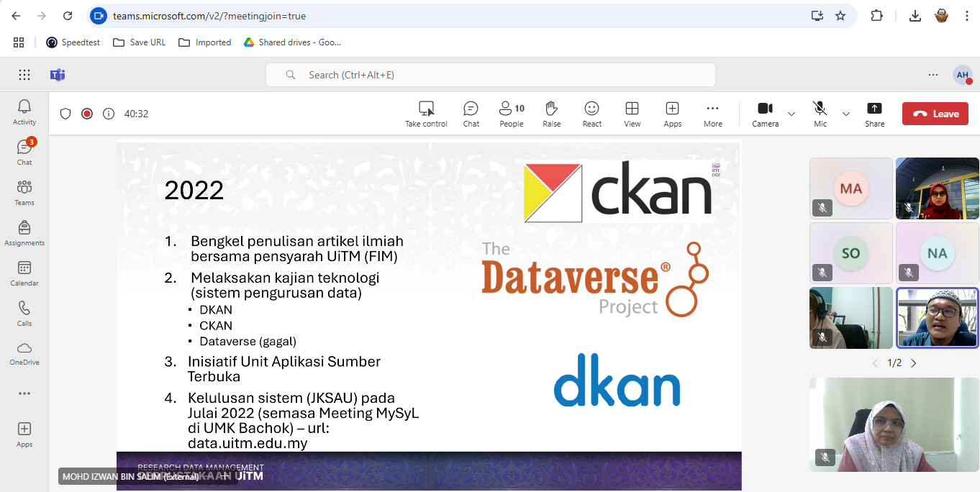Click the meeting shield security icon
Screen dimensions: 980x492
point(65,114)
